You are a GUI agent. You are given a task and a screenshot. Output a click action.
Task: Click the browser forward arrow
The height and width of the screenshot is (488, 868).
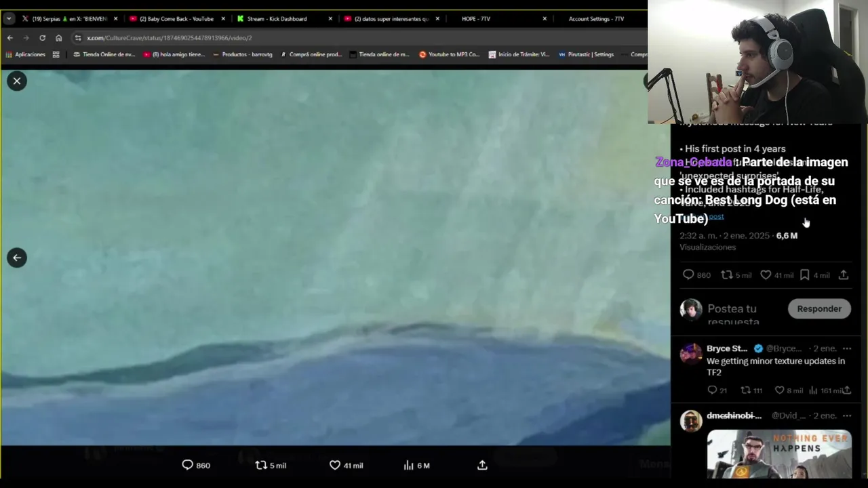pos(26,38)
